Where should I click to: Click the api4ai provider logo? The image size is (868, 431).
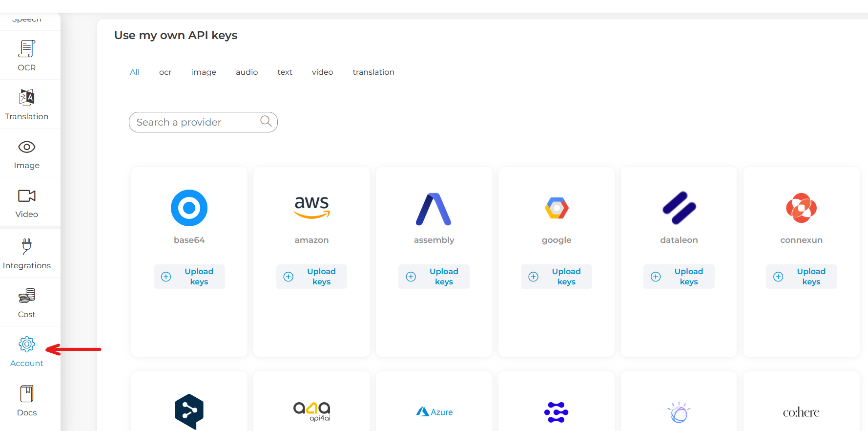(x=312, y=411)
